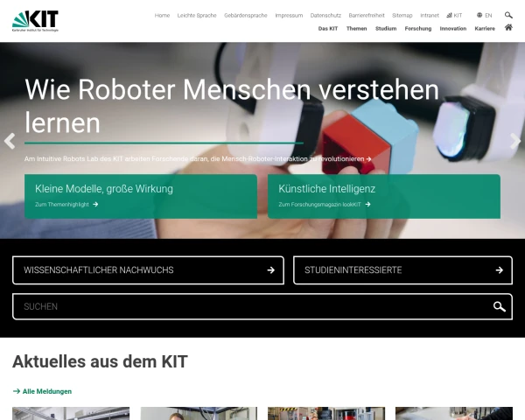
Task: Expand the Karriere navigation menu
Action: pos(485,28)
